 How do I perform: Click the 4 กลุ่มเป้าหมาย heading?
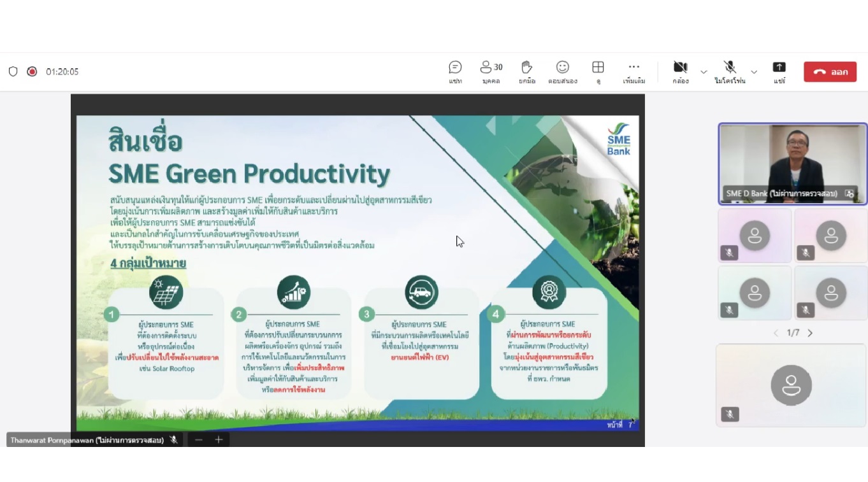click(x=148, y=264)
